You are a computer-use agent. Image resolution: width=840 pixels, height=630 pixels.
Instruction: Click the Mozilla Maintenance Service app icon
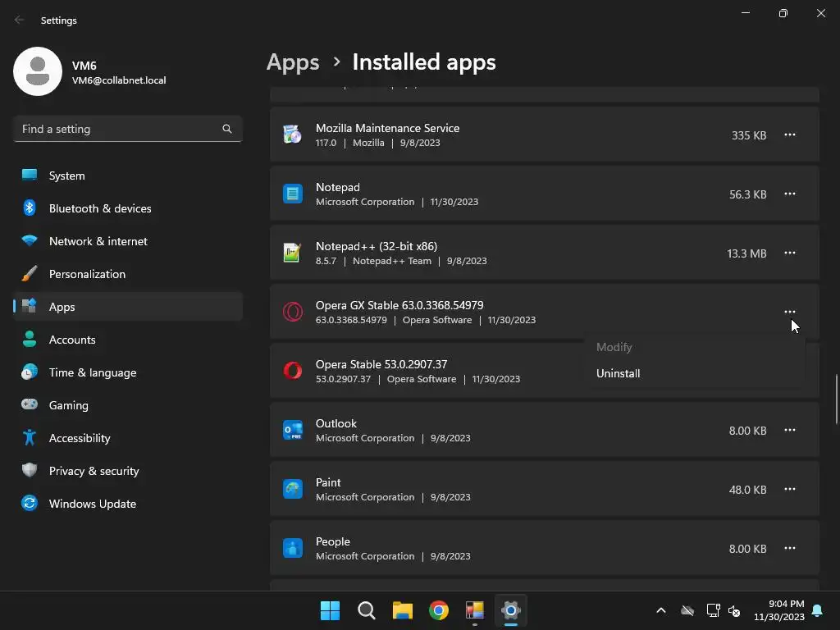(293, 135)
